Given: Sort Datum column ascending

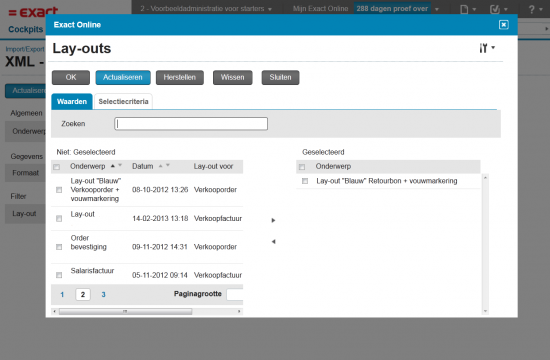Looking at the screenshot, I should pos(160,166).
